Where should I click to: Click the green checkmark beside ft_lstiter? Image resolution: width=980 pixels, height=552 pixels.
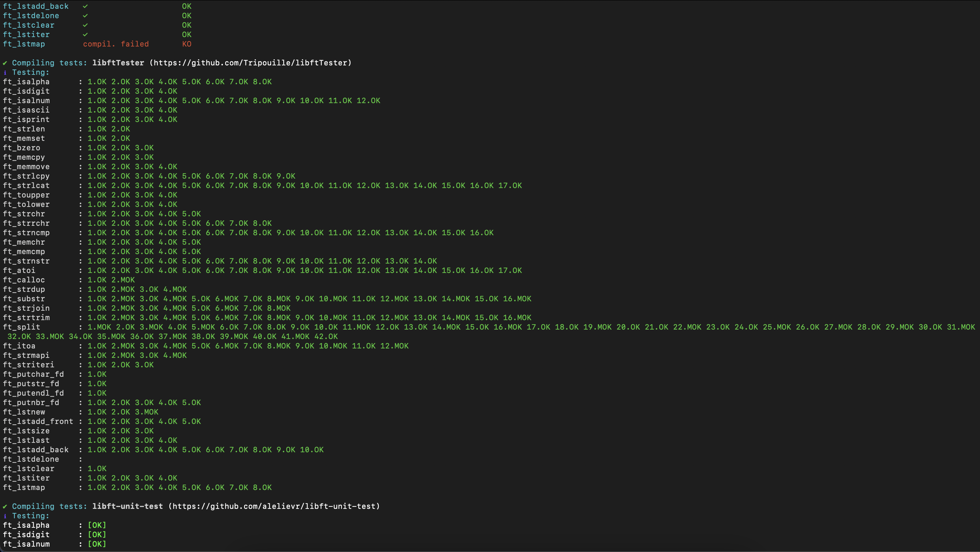[x=85, y=35]
